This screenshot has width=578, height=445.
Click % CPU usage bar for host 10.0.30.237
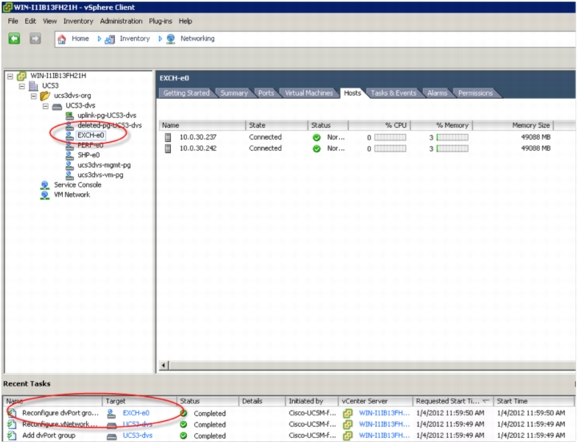(x=390, y=138)
